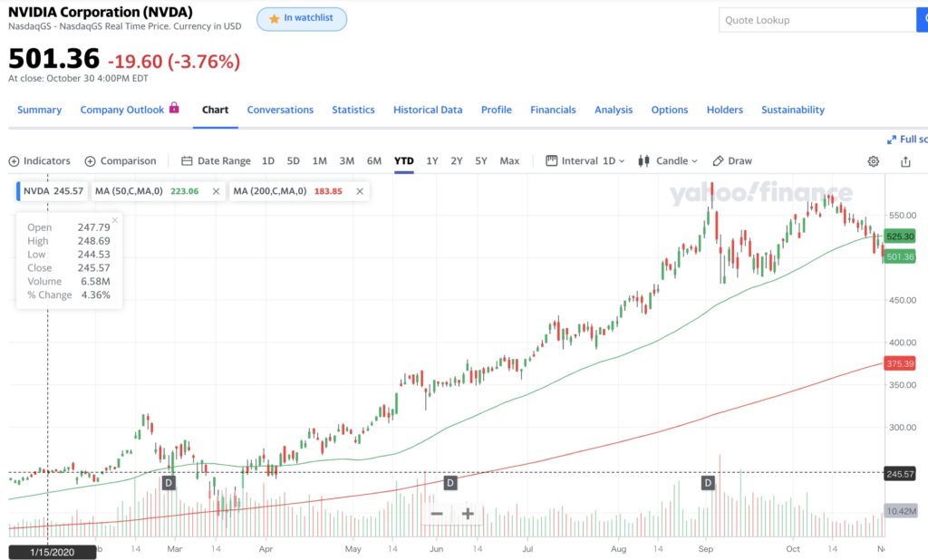
Task: Set range to 6M
Action: [x=374, y=160]
